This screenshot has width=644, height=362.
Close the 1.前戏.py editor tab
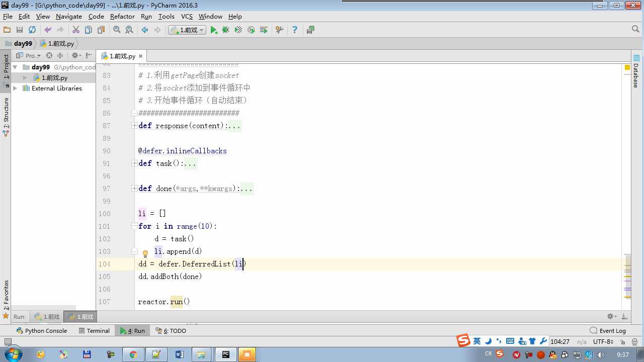pos(141,56)
